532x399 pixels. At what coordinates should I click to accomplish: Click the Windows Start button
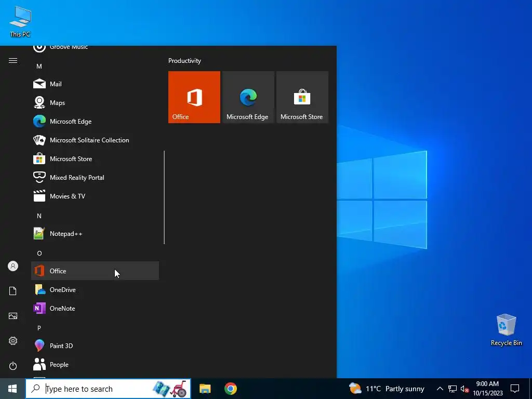(12, 389)
